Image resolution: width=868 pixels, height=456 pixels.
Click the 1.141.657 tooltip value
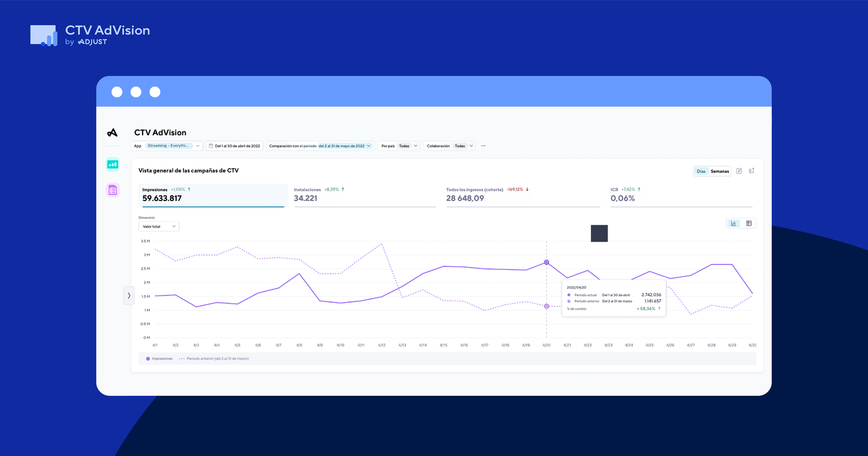(653, 301)
